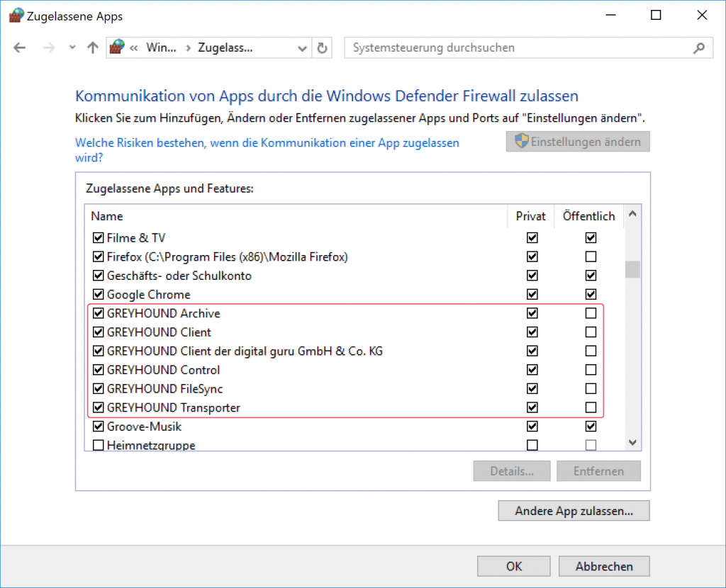
Task: Click the Zugelassene Apps title bar icon
Action: pos(16,16)
